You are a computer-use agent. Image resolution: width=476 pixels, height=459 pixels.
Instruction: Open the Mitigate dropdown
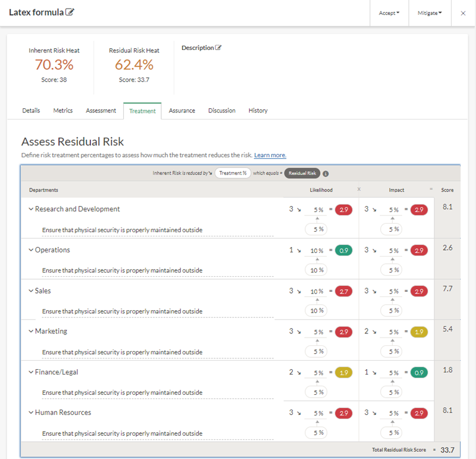431,13
